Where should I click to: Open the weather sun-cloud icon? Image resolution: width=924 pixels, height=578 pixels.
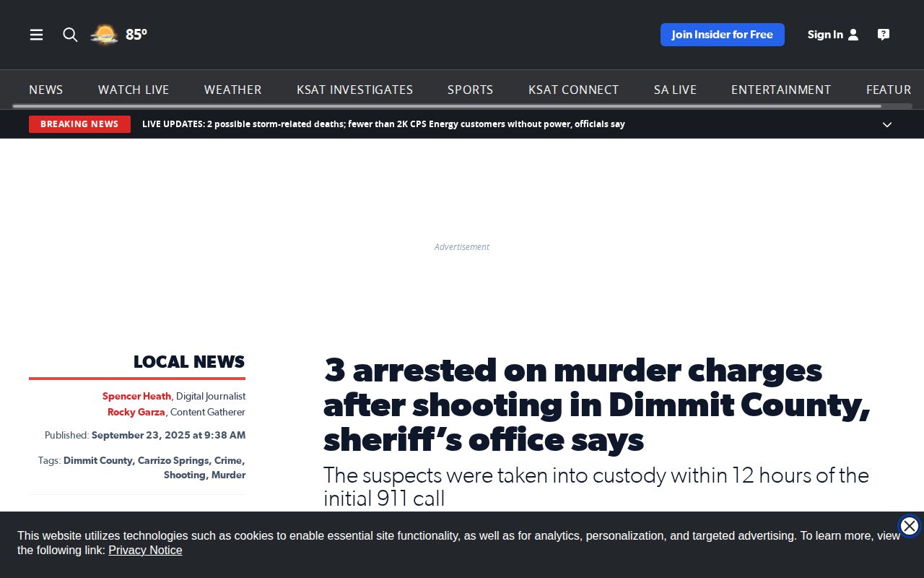104,35
